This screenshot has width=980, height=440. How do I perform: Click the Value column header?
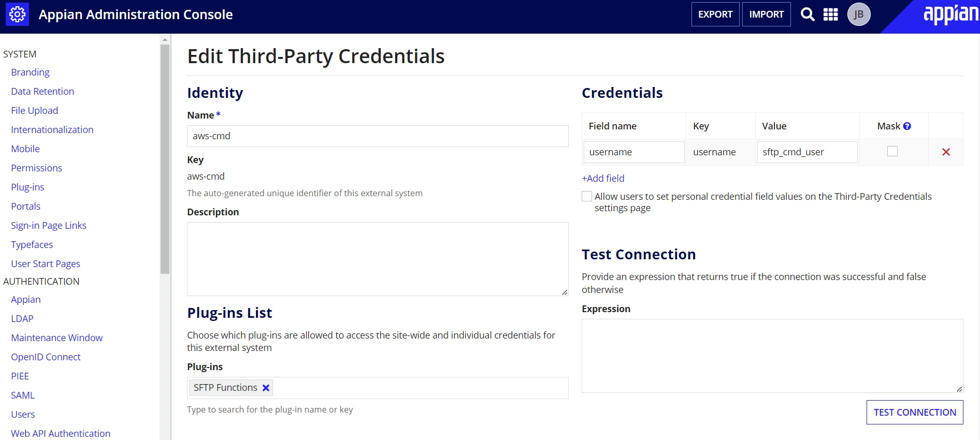(774, 126)
